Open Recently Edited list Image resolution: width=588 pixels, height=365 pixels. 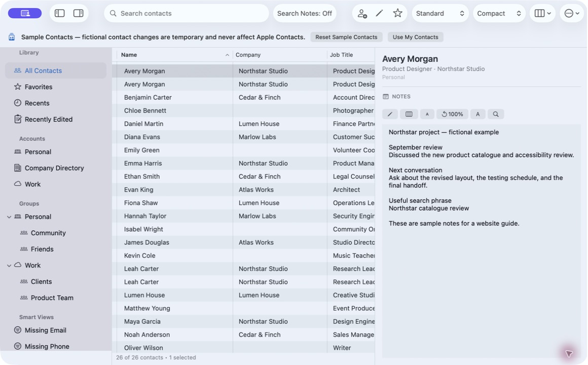(x=55, y=119)
